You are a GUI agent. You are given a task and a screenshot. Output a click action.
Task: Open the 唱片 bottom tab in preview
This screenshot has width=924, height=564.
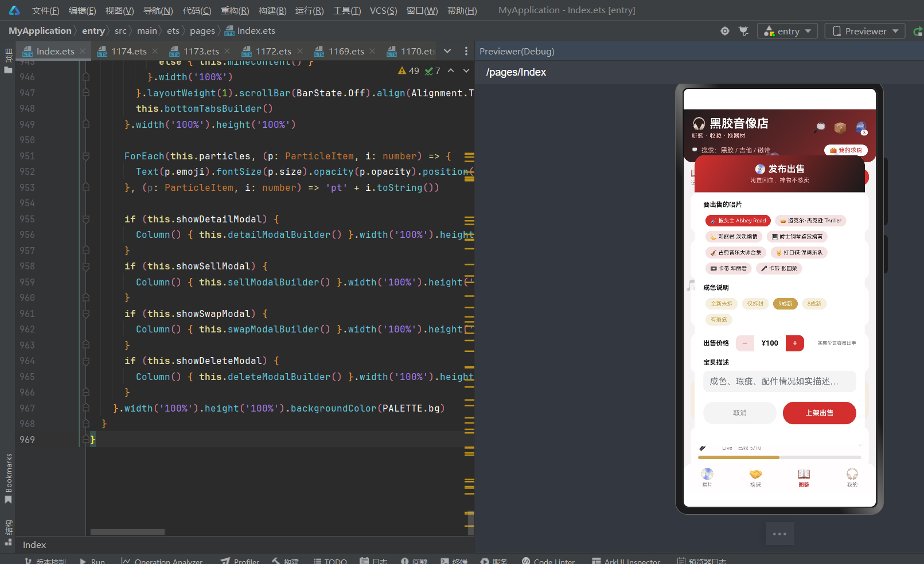pyautogui.click(x=707, y=477)
